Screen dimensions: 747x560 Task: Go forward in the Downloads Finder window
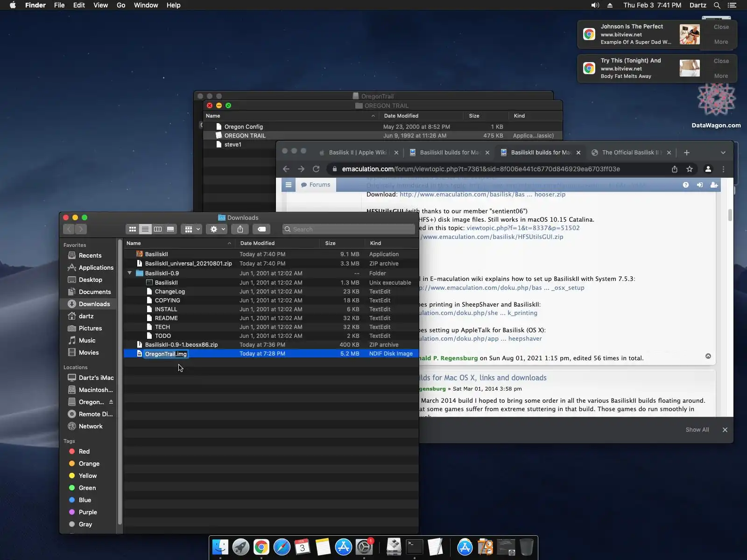[81, 229]
